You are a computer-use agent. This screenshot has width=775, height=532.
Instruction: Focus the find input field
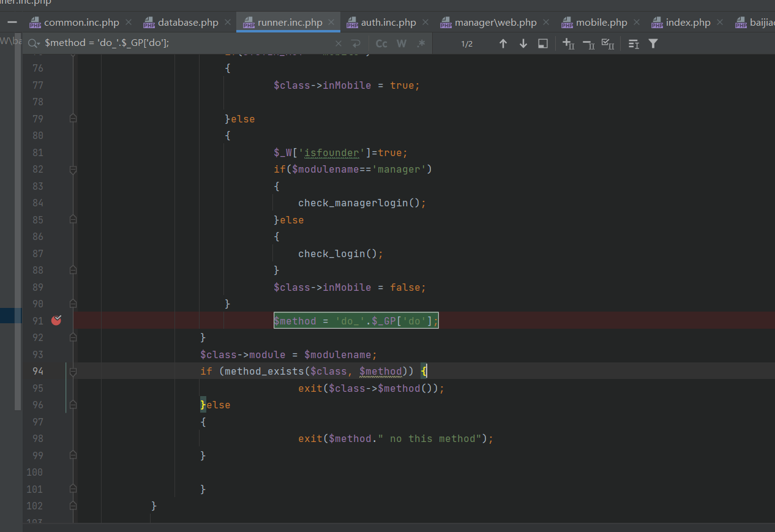click(x=187, y=43)
